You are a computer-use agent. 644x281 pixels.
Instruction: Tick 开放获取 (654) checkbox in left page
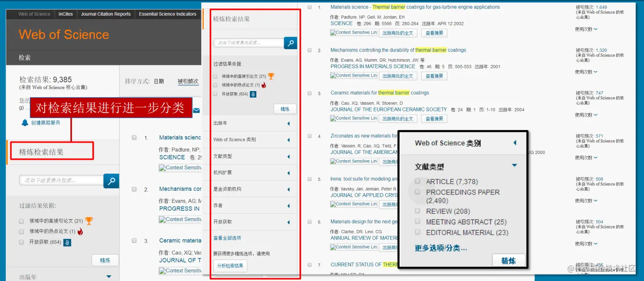click(x=21, y=242)
